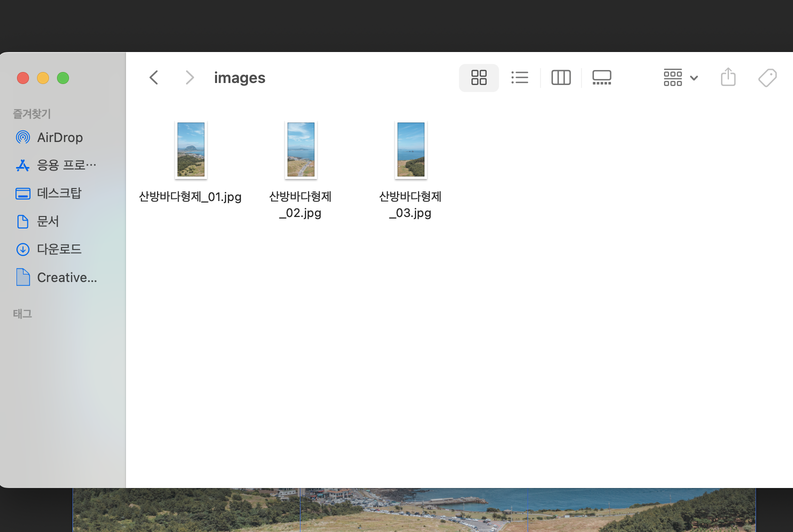Go back with the left chevron button

(154, 77)
